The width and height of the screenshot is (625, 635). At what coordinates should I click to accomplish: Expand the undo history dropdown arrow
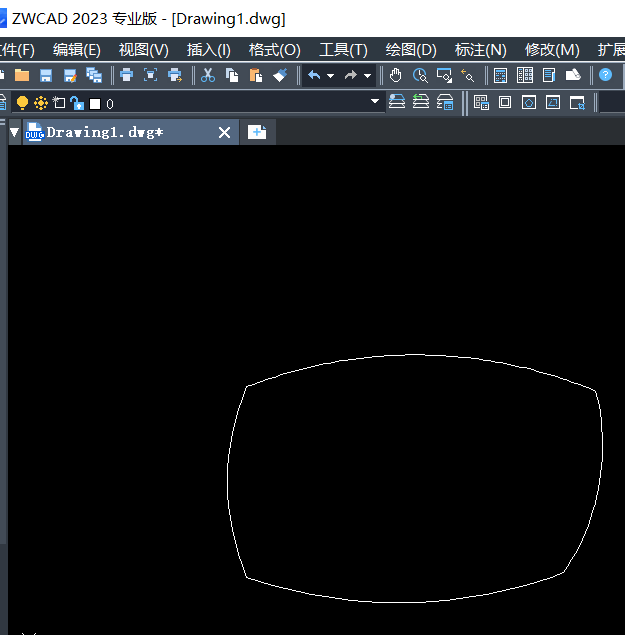tap(330, 75)
